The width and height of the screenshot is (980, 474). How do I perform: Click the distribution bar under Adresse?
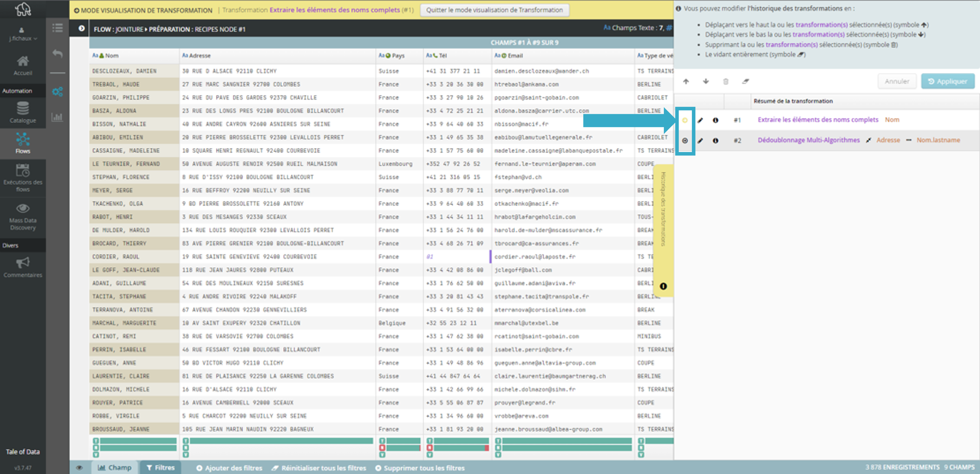point(282,440)
